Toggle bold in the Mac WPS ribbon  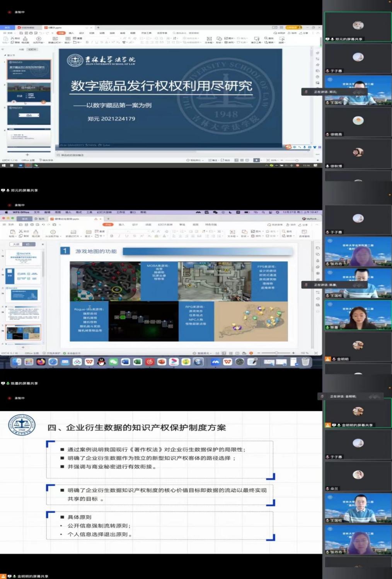(112, 236)
